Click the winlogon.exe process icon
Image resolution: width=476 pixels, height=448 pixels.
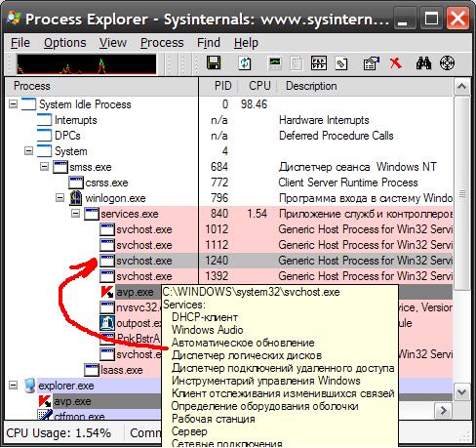pyautogui.click(x=76, y=198)
